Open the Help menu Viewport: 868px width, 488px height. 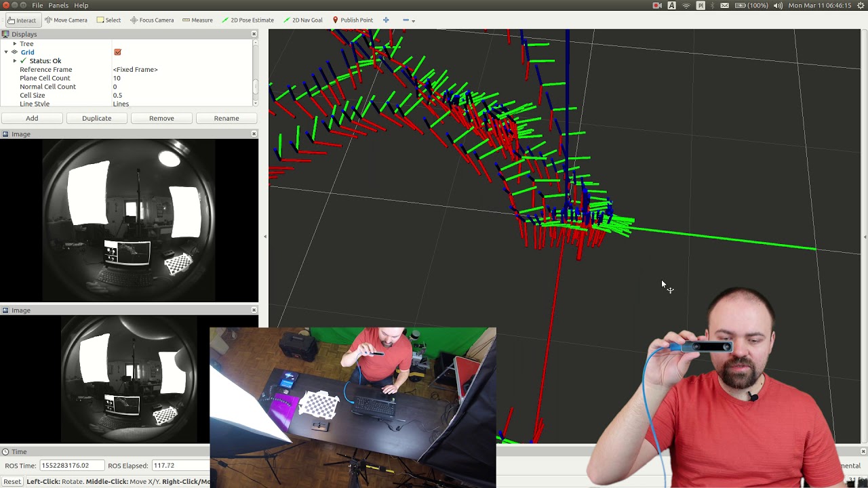(81, 5)
